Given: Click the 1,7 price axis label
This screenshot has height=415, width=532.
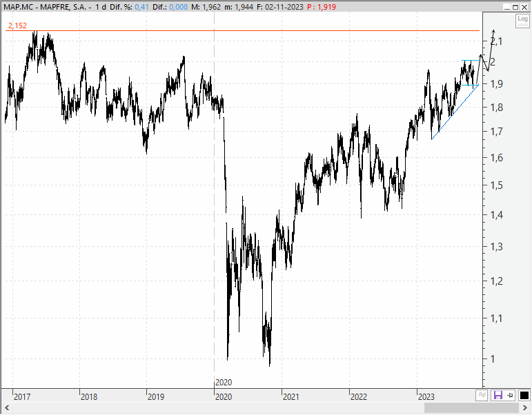Looking at the screenshot, I should (497, 132).
